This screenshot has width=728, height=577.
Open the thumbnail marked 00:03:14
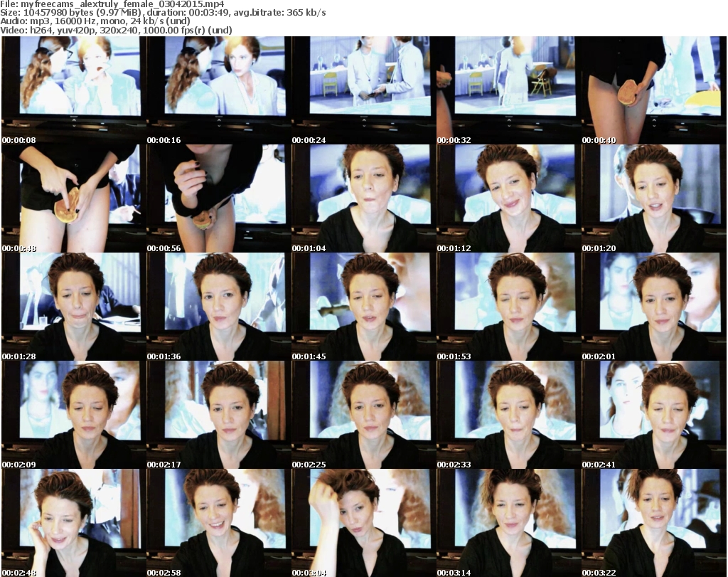click(x=509, y=523)
